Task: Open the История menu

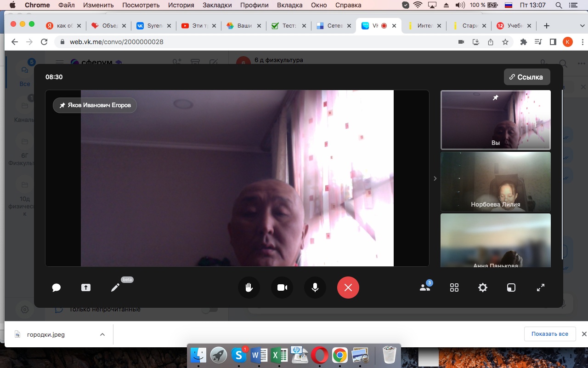Action: pyautogui.click(x=180, y=5)
